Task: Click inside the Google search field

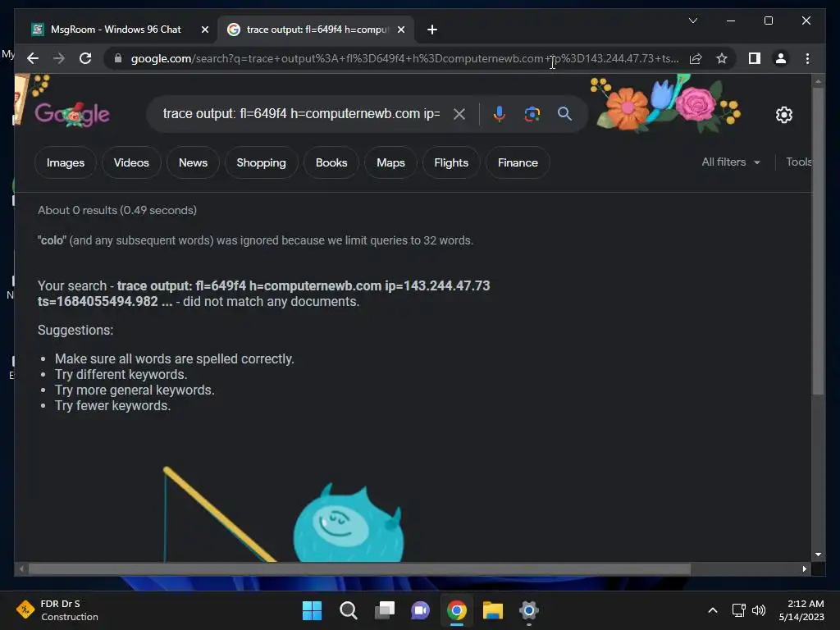Action: (x=301, y=113)
